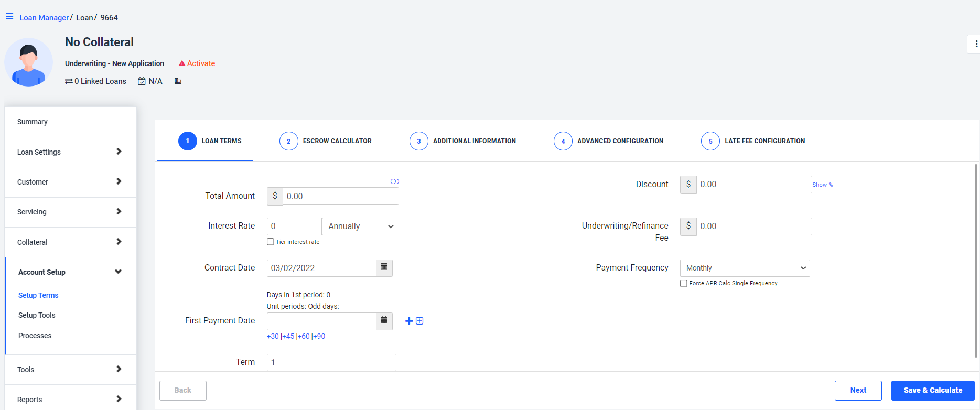Click the +90 days shortcut link
980x410 pixels.
[x=319, y=336]
